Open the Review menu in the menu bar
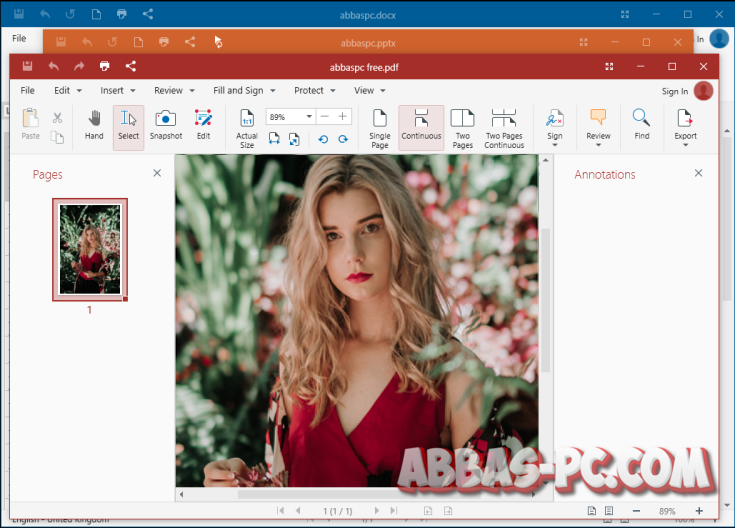Image resolution: width=735 pixels, height=528 pixels. pyautogui.click(x=174, y=91)
